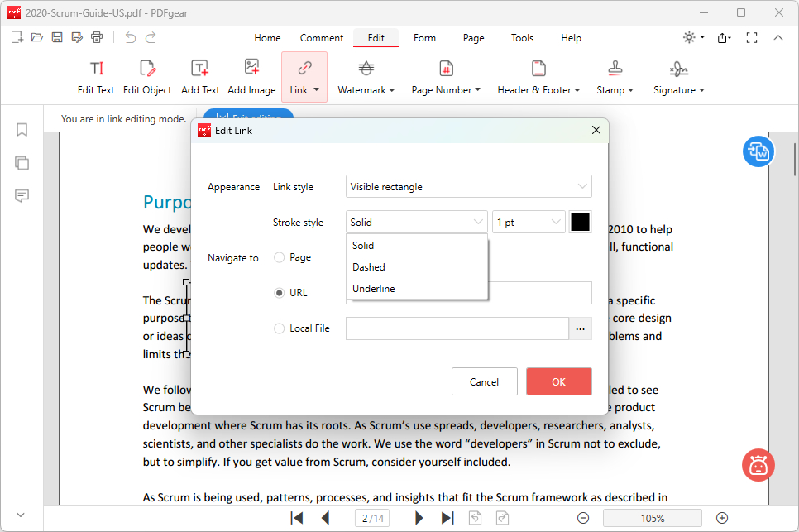The image size is (799, 532).
Task: Expand the 1 pt stroke width dropdown
Action: pyautogui.click(x=529, y=222)
